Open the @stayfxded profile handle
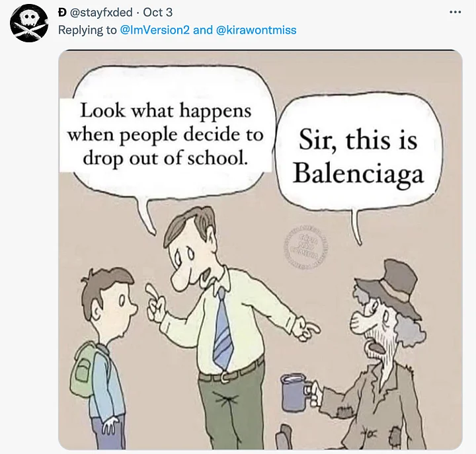 (x=101, y=13)
